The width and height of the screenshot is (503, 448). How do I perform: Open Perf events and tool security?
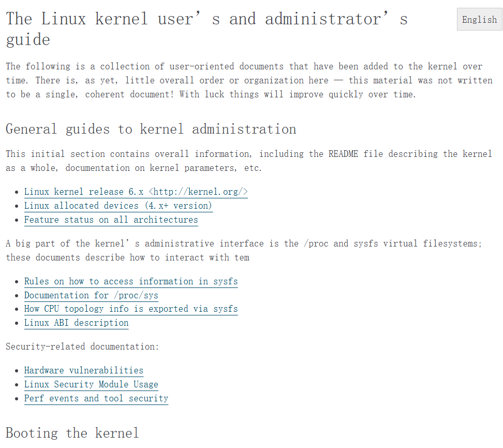click(96, 398)
